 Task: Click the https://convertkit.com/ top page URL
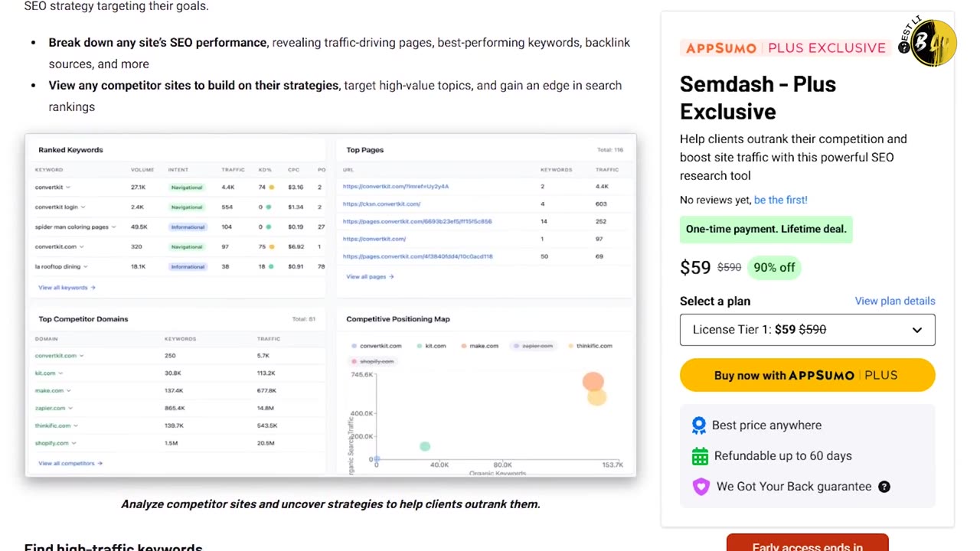[x=374, y=239]
